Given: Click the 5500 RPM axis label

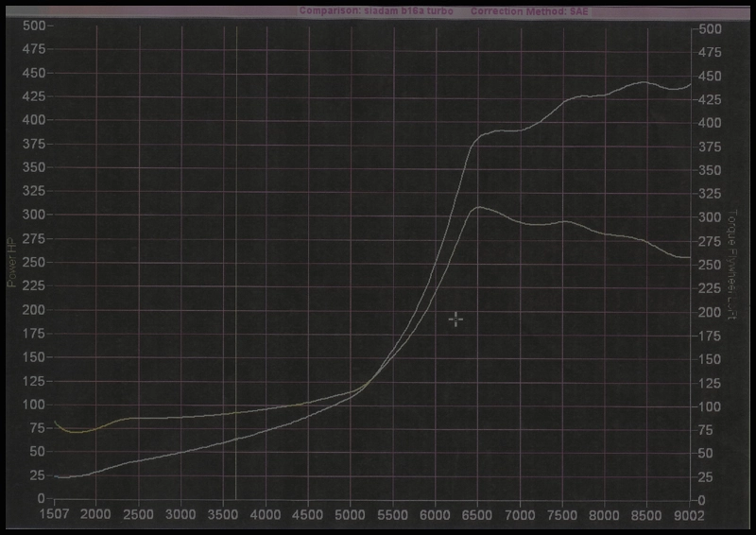Looking at the screenshot, I should click(x=392, y=515).
